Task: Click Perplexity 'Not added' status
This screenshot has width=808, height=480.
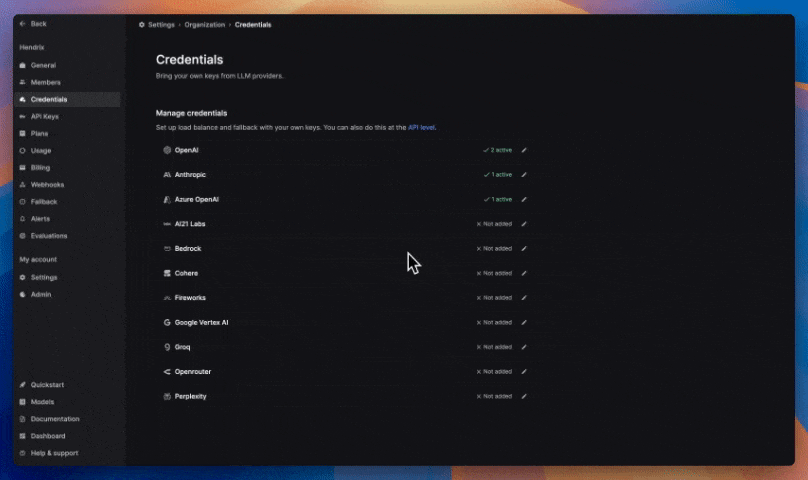Action: (494, 396)
